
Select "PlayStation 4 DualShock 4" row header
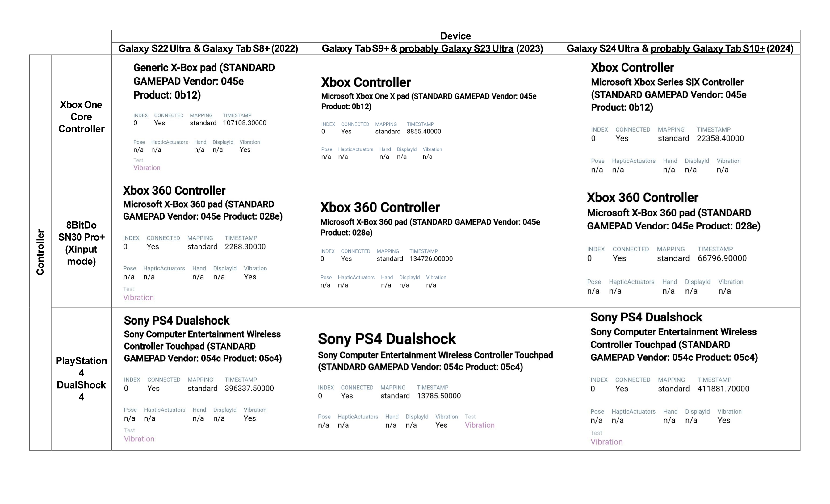click(81, 379)
